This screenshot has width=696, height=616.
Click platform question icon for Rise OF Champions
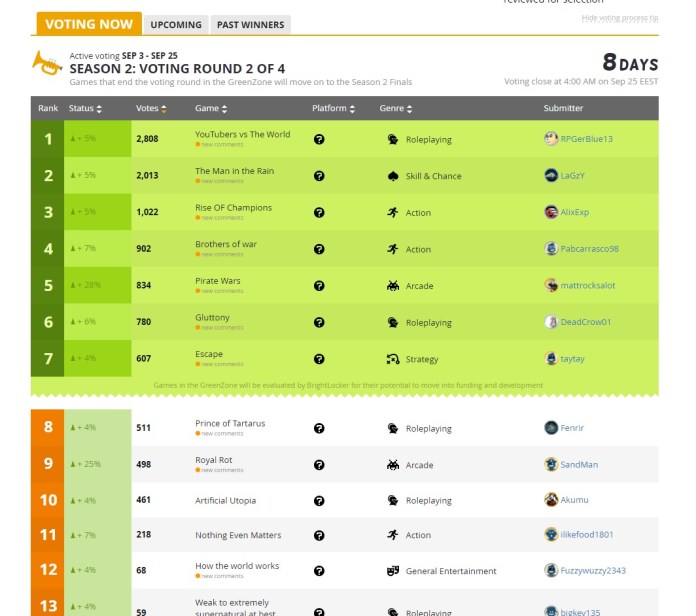click(x=319, y=213)
